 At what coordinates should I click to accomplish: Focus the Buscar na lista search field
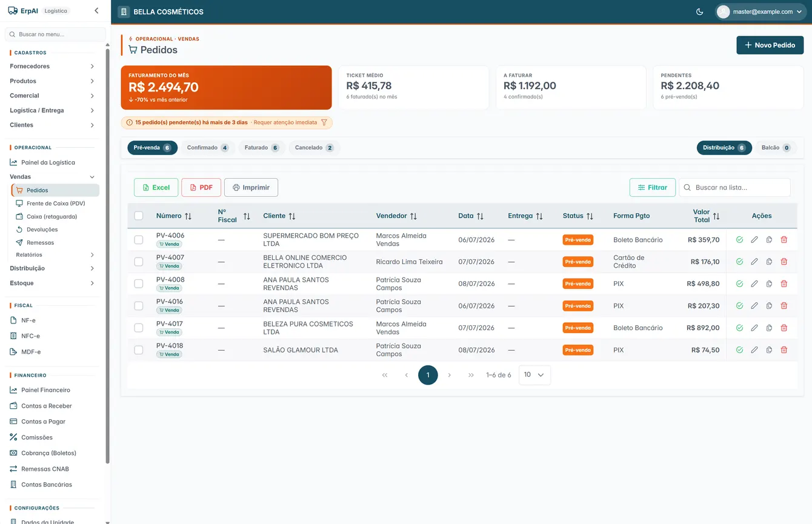pyautogui.click(x=734, y=187)
